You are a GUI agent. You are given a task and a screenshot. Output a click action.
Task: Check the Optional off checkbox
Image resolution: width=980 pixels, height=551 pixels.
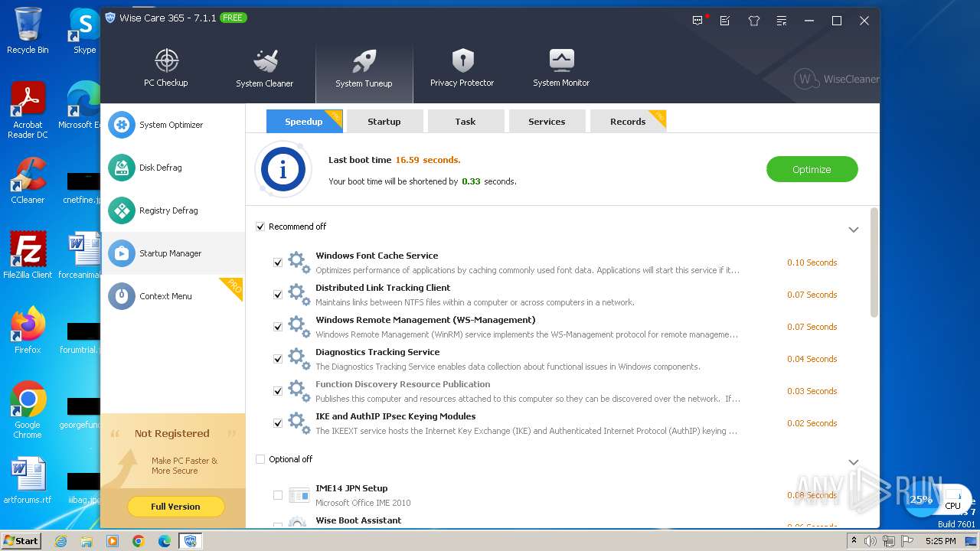pos(260,459)
